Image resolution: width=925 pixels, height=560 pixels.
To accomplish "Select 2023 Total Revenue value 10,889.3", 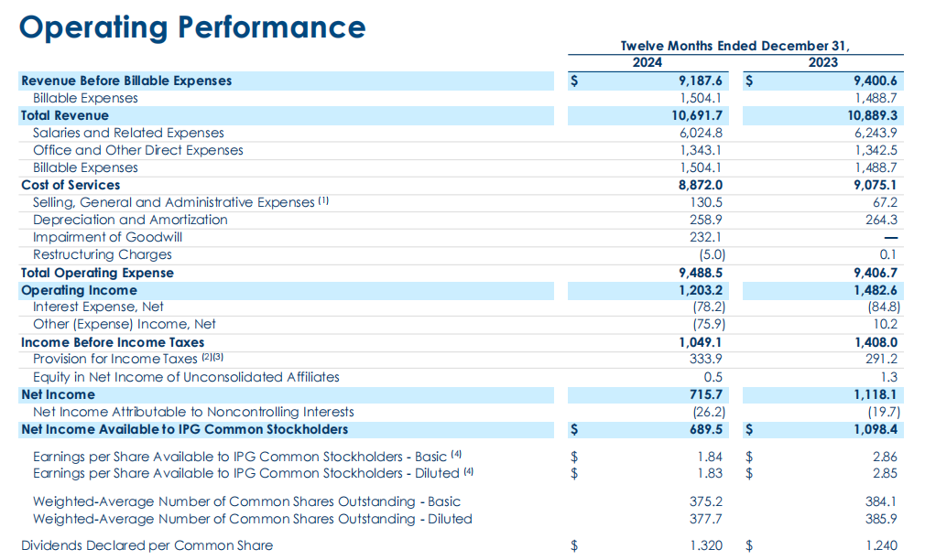I will [873, 115].
